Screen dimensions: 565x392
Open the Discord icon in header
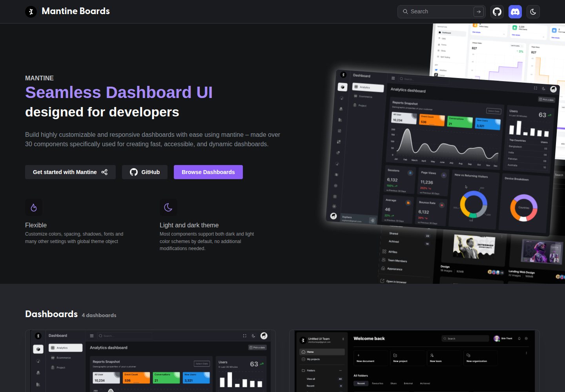pyautogui.click(x=515, y=12)
